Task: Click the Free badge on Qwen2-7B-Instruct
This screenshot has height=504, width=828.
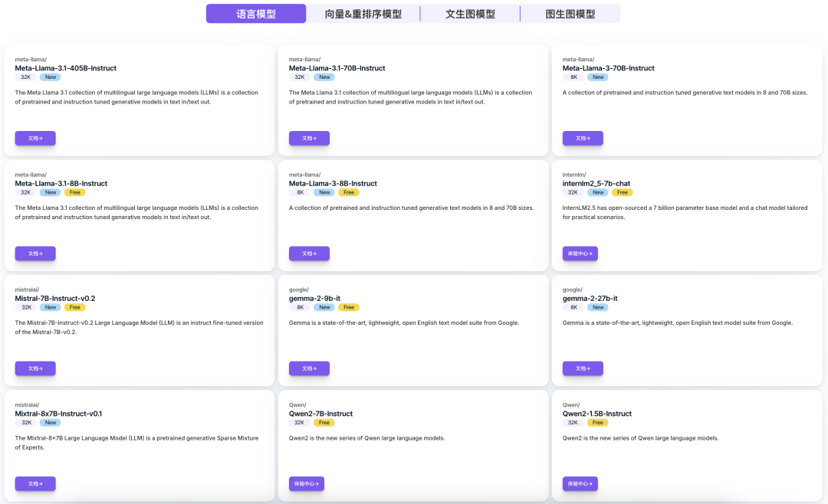Action: [x=324, y=423]
